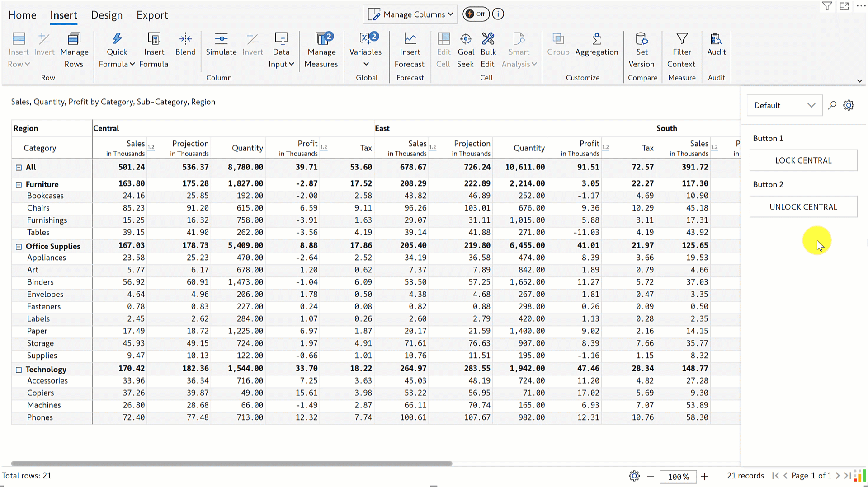Expand the Manage Columns dropdown
This screenshot has width=868, height=487.
pos(410,14)
